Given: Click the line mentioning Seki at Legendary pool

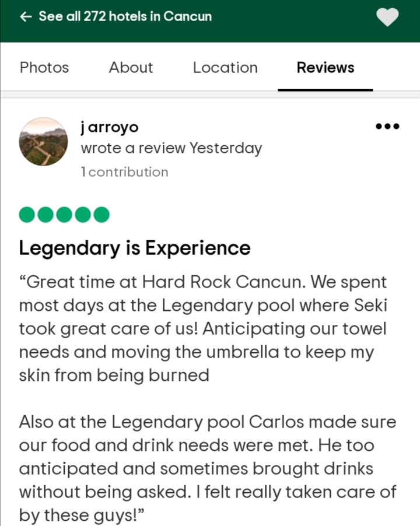Looking at the screenshot, I should tap(203, 306).
